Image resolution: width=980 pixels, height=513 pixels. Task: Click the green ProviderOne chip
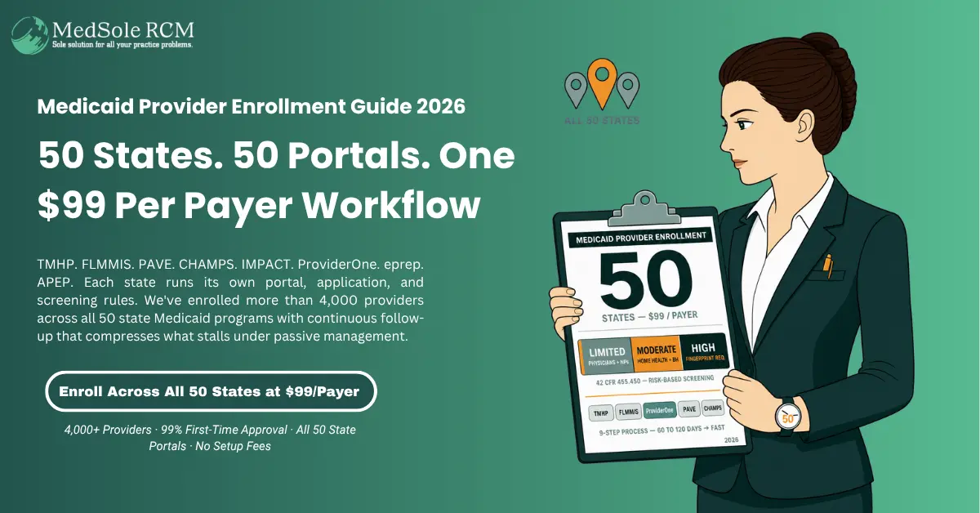(660, 410)
